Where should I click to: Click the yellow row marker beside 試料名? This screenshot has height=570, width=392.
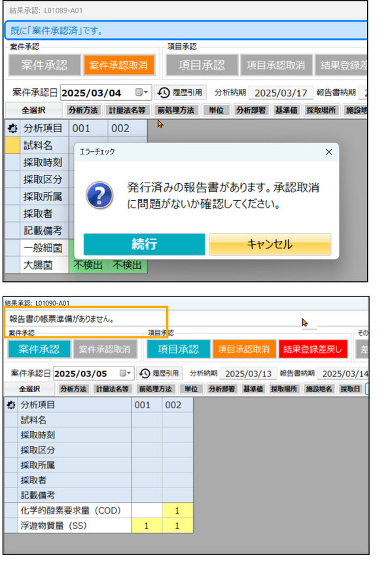[x=12, y=145]
